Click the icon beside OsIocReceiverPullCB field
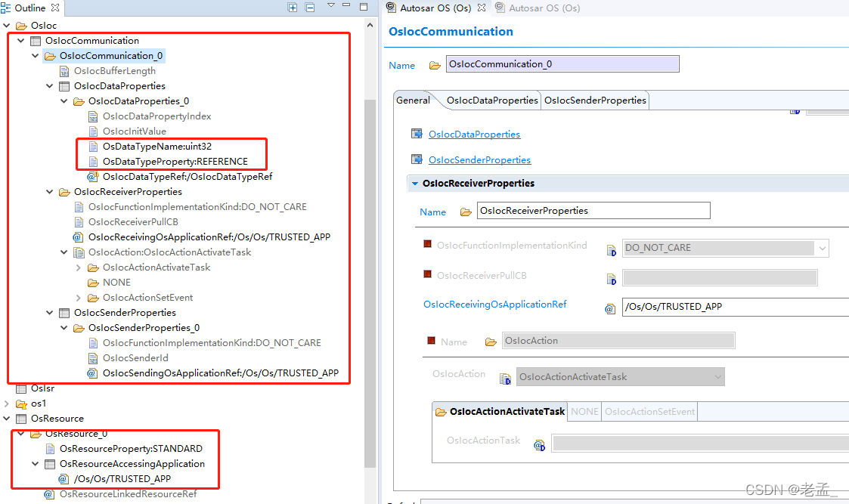 pyautogui.click(x=612, y=280)
